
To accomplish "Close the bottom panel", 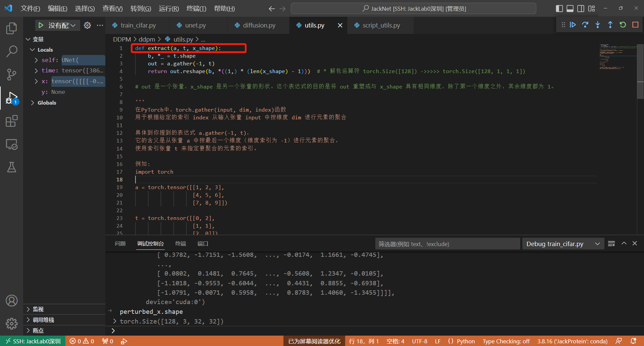I will 635,243.
